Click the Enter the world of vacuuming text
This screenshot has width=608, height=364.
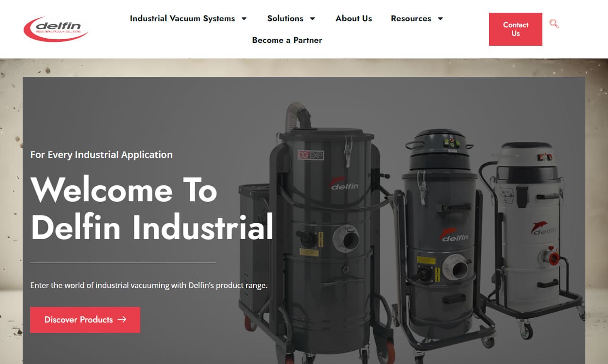(149, 285)
